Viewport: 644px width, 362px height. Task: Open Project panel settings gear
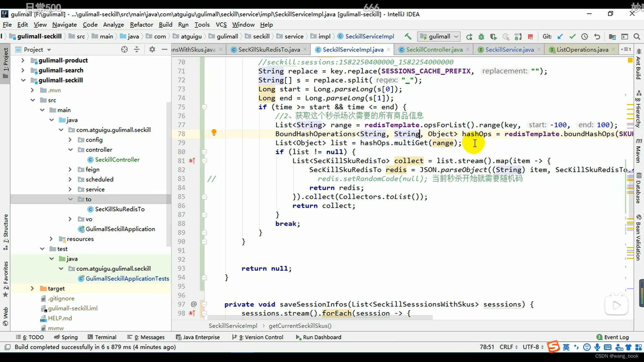click(x=152, y=49)
